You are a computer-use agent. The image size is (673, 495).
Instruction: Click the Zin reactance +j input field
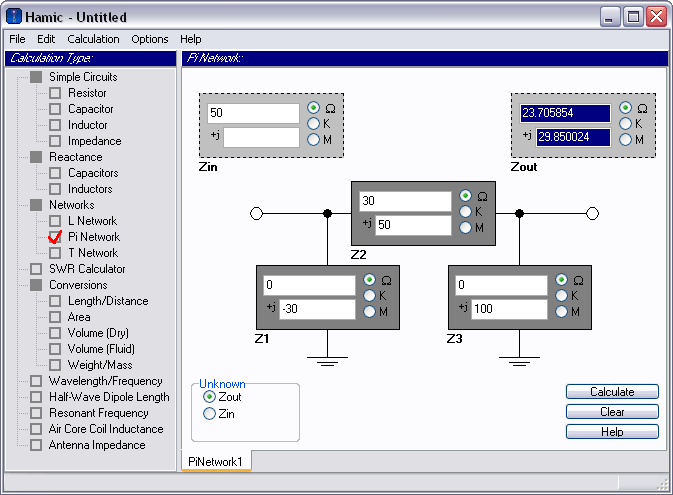point(261,137)
